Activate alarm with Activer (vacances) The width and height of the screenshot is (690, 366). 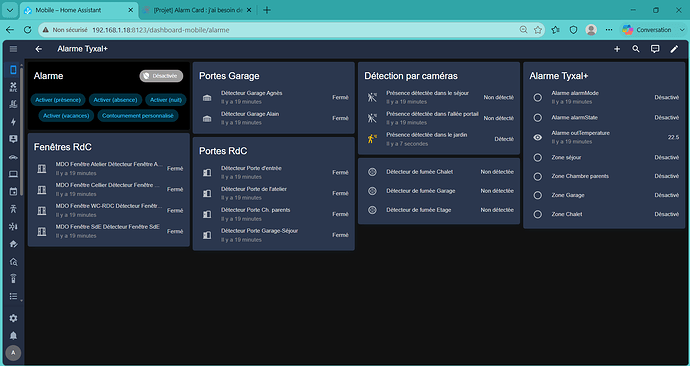(x=66, y=116)
